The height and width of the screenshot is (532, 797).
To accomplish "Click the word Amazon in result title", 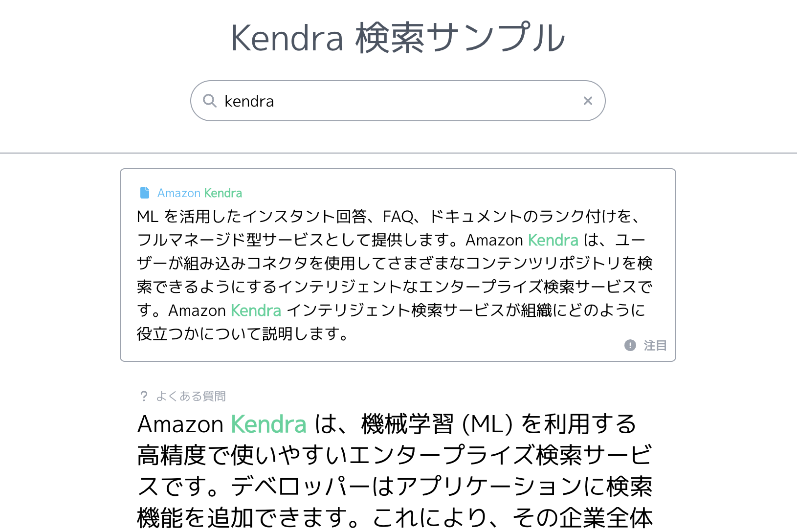I will click(179, 193).
